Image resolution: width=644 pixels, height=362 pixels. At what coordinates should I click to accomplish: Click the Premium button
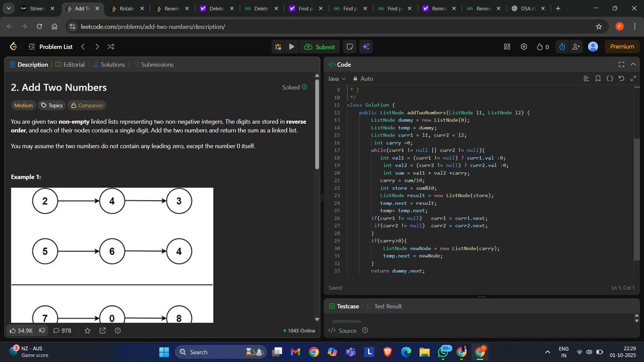coord(622,47)
